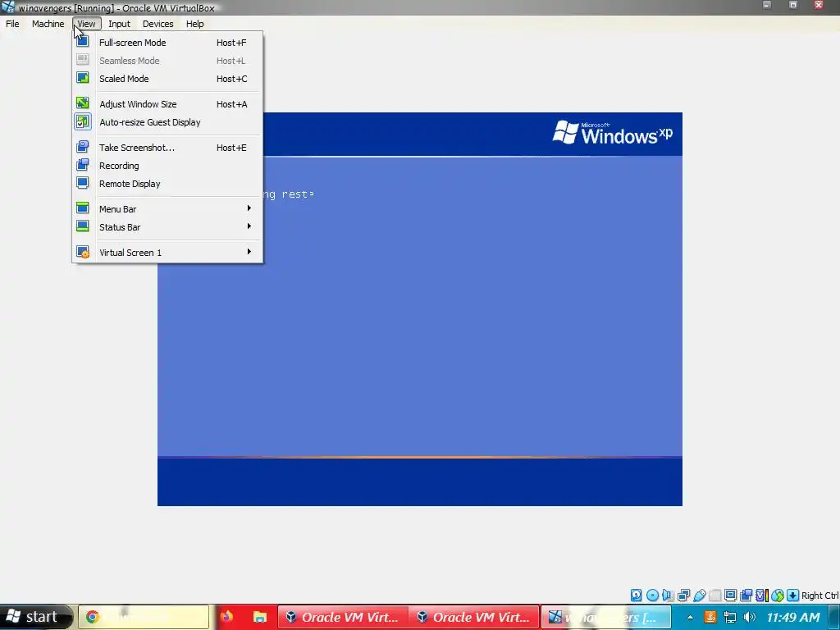
Task: Switch to Full-screen Mode
Action: [167, 43]
